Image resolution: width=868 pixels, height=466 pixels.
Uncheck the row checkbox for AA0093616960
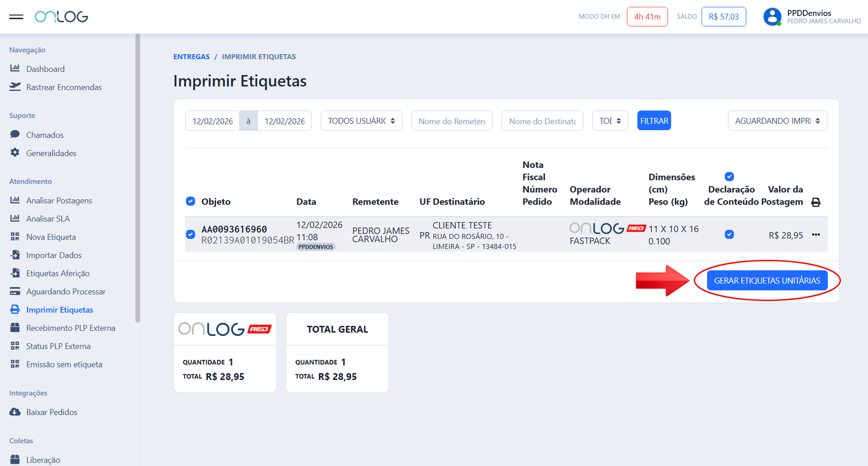click(x=190, y=235)
